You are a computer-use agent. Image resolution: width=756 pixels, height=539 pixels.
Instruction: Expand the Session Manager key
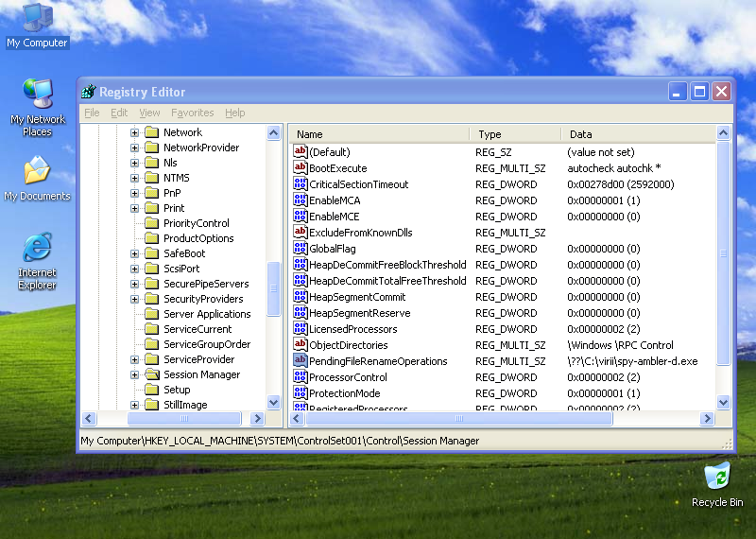coord(134,374)
